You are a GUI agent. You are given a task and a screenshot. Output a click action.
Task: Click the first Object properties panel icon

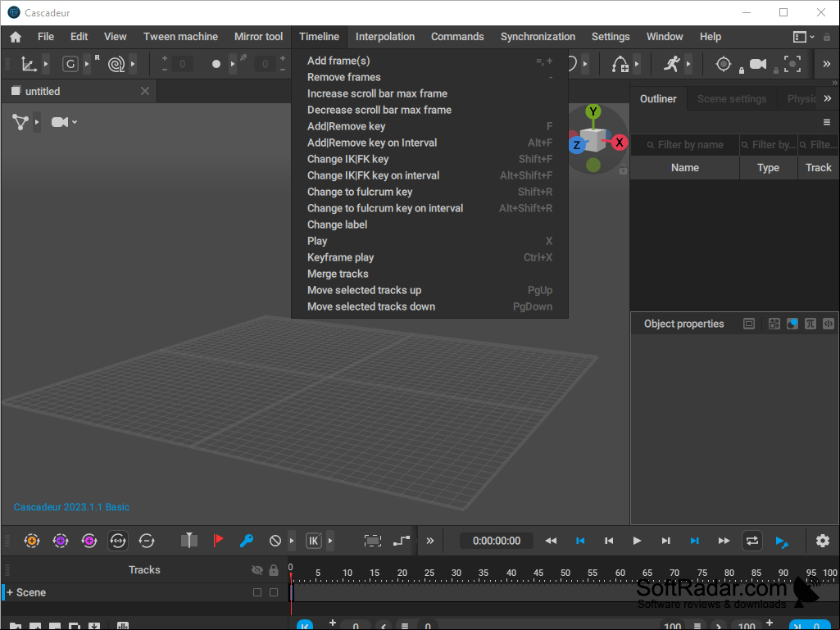point(749,324)
